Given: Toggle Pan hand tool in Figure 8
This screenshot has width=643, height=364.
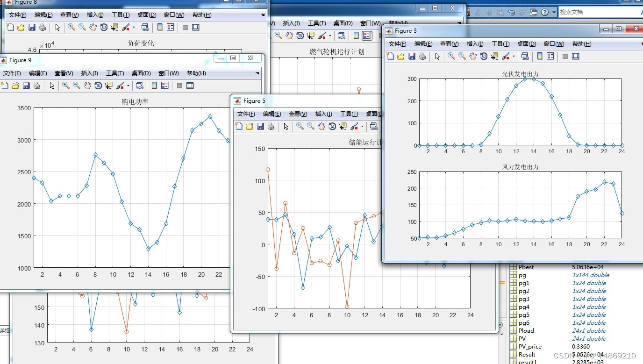Looking at the screenshot, I should (93, 28).
